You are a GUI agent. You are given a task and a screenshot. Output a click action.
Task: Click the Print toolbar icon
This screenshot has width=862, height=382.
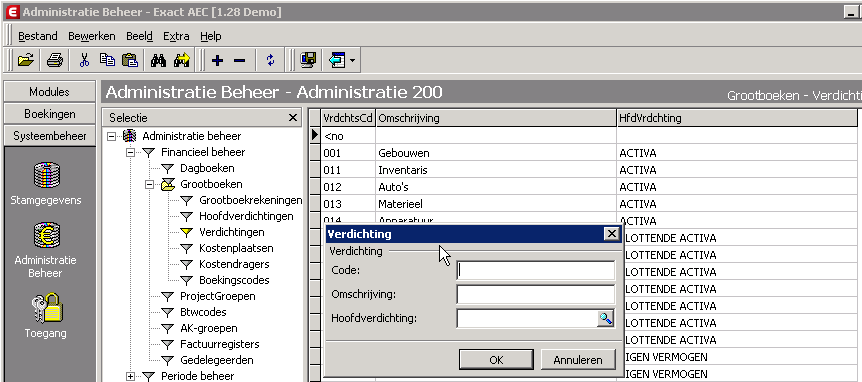point(55,59)
